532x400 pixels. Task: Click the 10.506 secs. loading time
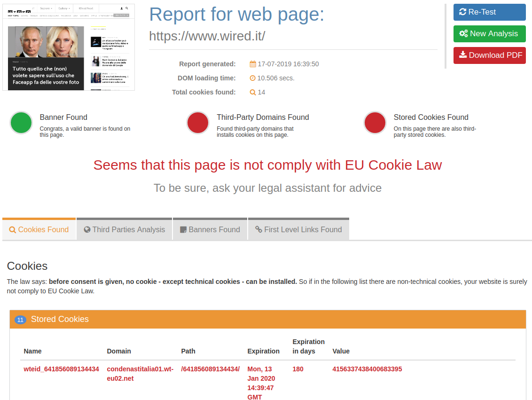click(276, 78)
